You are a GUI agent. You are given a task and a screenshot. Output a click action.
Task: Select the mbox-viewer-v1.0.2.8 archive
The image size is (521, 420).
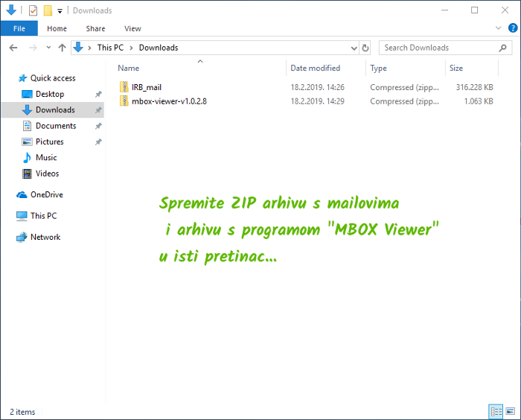pos(169,101)
